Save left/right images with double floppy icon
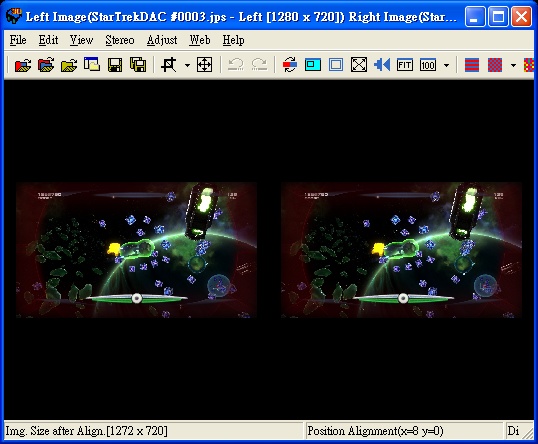538x444 pixels. [x=138, y=65]
